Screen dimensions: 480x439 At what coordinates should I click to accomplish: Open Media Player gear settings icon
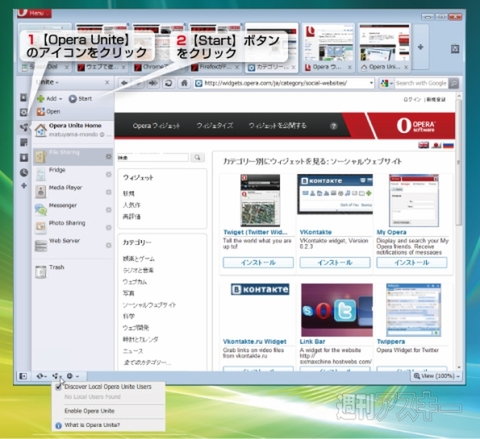click(x=108, y=192)
